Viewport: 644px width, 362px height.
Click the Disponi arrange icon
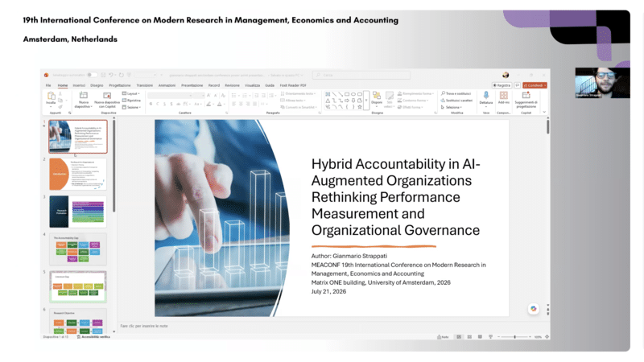[x=377, y=96]
